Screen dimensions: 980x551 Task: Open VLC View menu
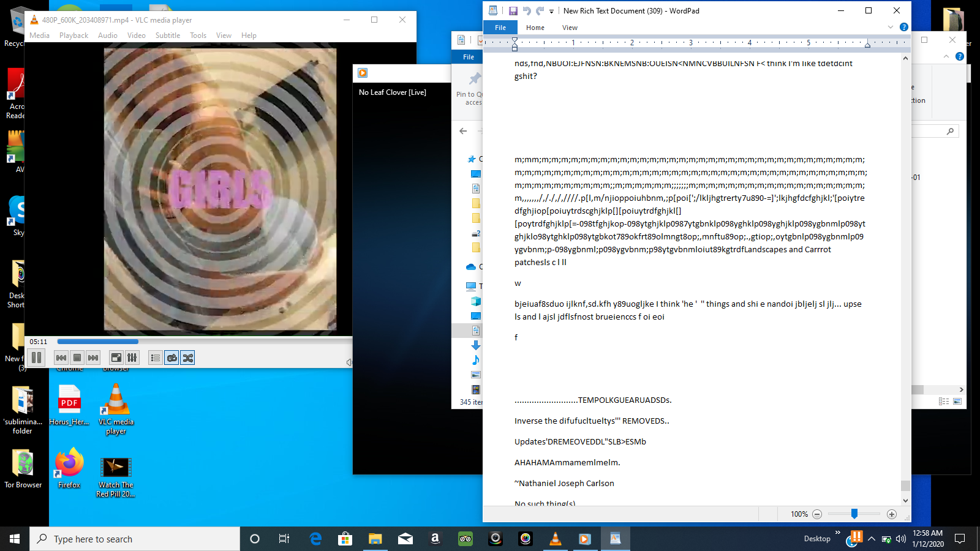tap(224, 36)
